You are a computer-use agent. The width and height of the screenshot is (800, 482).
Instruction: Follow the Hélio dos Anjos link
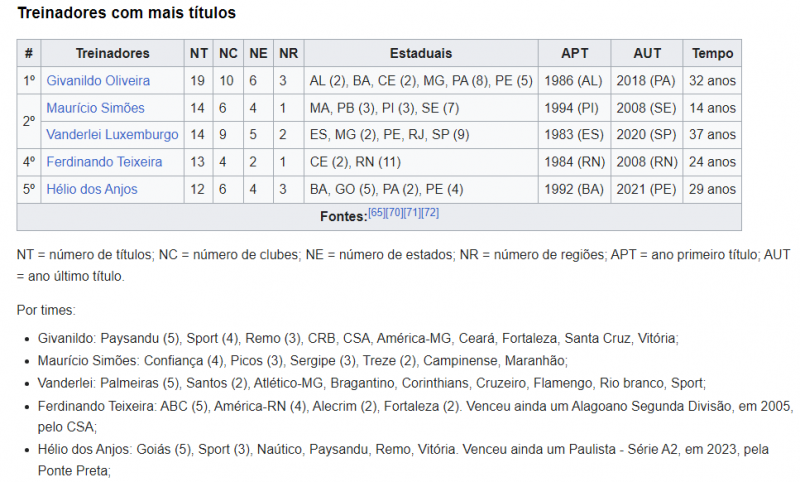(92, 189)
